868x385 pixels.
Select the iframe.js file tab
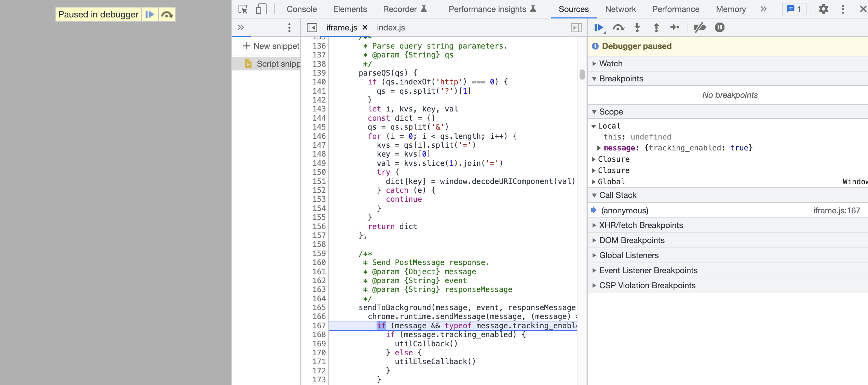341,28
